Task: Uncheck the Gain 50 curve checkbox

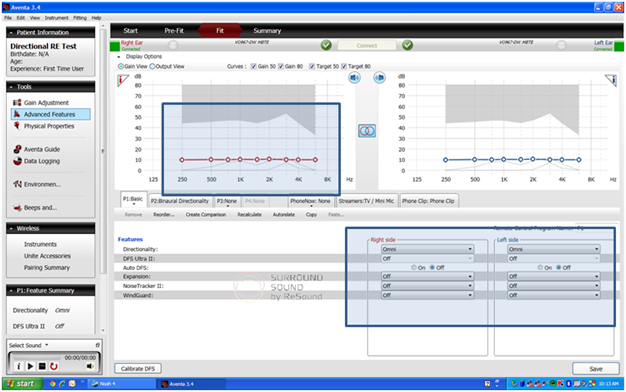Action: tap(254, 66)
